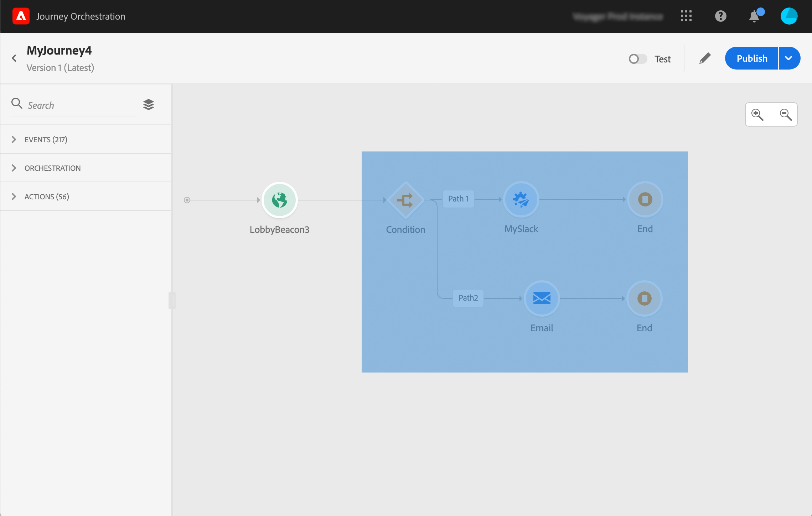Image resolution: width=812 pixels, height=516 pixels.
Task: Select the Path2 label
Action: point(468,298)
